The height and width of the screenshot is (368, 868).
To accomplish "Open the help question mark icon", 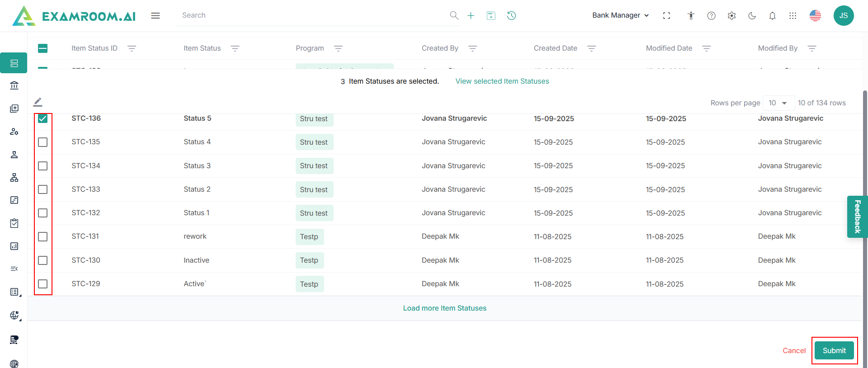I will pos(711,16).
